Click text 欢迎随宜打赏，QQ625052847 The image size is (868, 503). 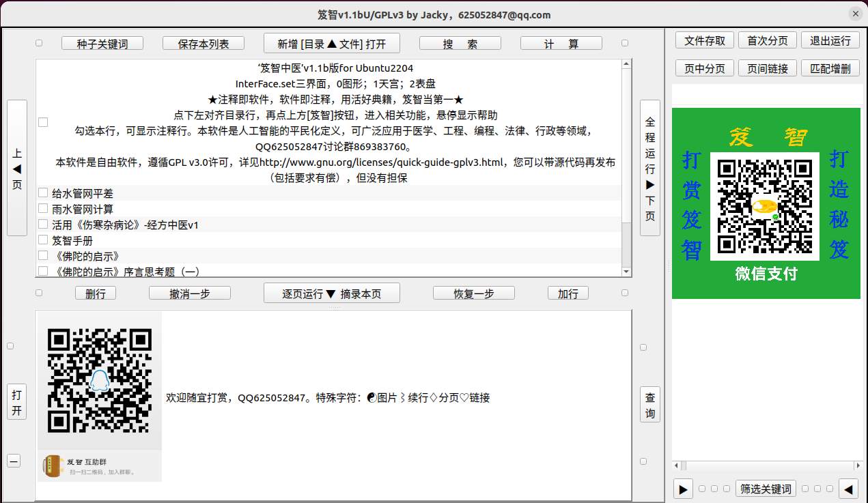[x=239, y=398]
